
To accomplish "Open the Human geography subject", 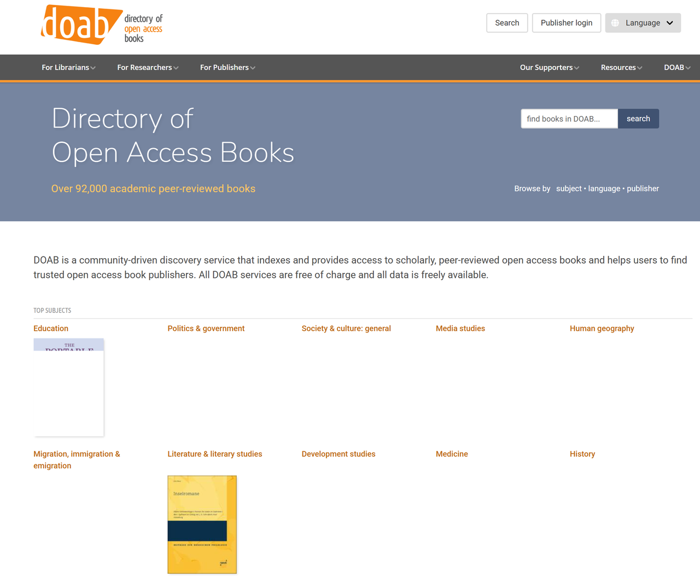I will (x=602, y=329).
